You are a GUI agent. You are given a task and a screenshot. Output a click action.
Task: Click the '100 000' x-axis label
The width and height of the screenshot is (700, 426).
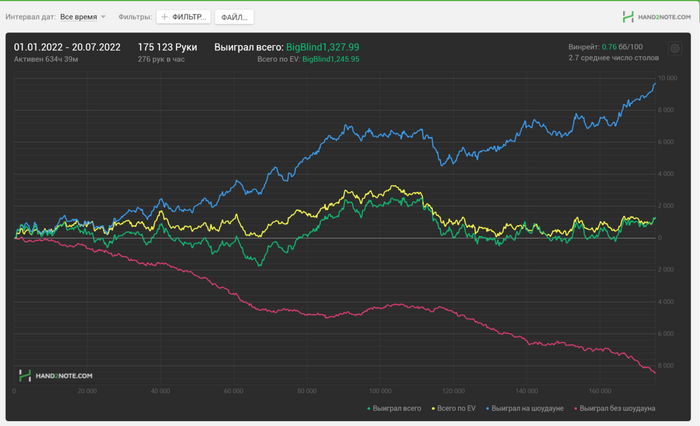pos(380,391)
